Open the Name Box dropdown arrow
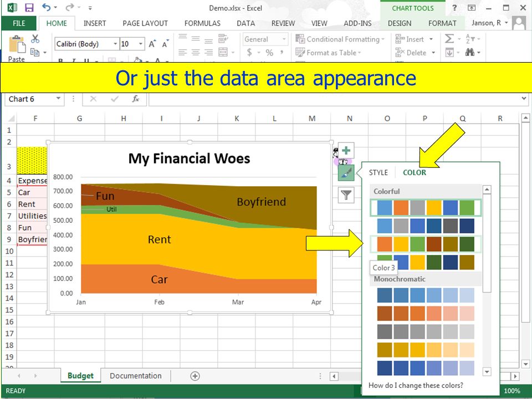This screenshot has width=532, height=399. point(58,99)
